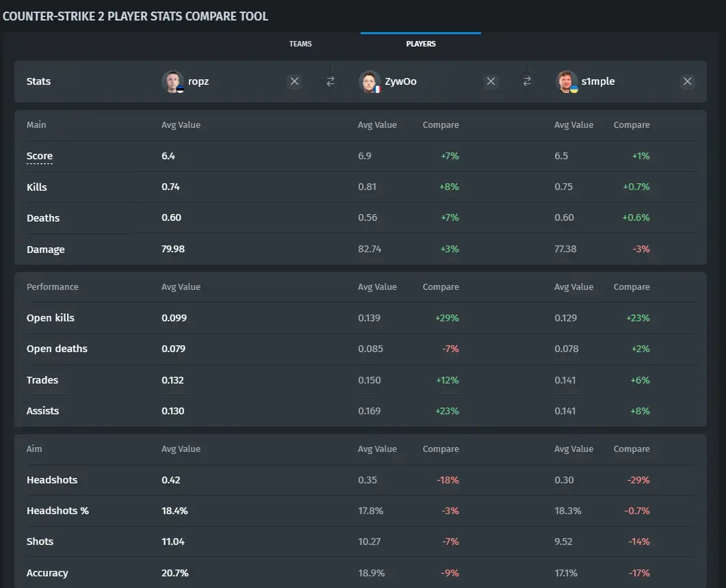This screenshot has width=726, height=588.
Task: Click the Deaths row label
Action: (x=43, y=218)
